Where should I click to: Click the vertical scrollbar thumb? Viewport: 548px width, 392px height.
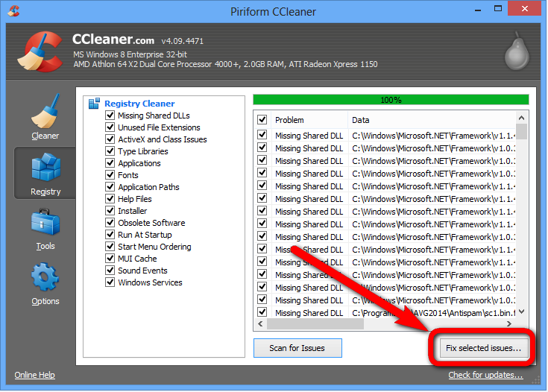click(x=521, y=131)
